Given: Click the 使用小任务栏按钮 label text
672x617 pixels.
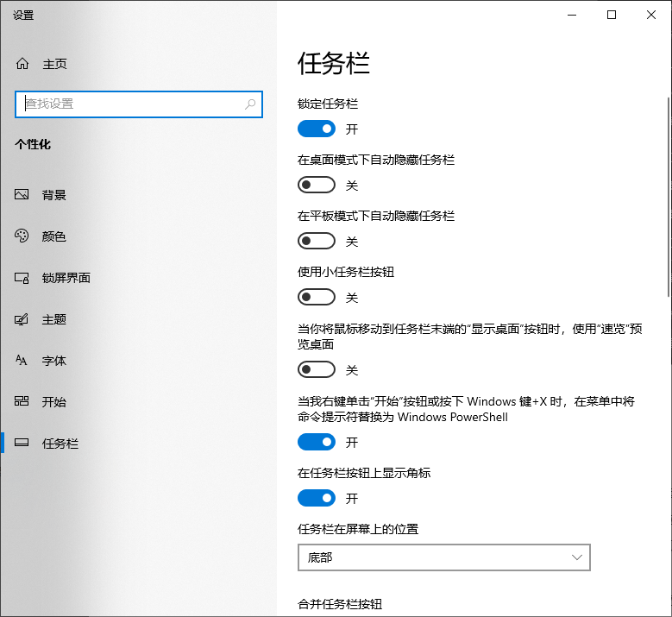Looking at the screenshot, I should click(x=346, y=272).
